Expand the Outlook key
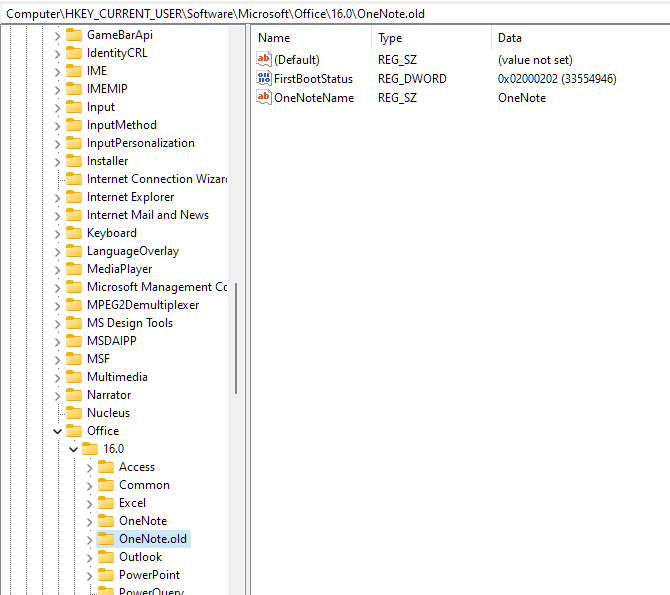Viewport: 670px width, 595px height. point(89,558)
